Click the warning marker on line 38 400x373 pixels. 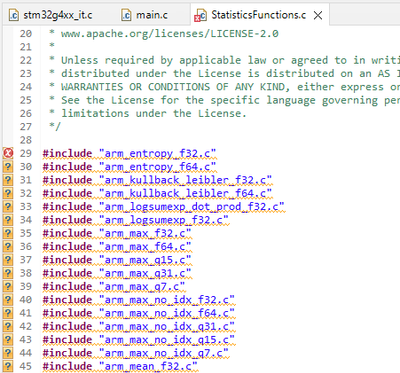8,273
